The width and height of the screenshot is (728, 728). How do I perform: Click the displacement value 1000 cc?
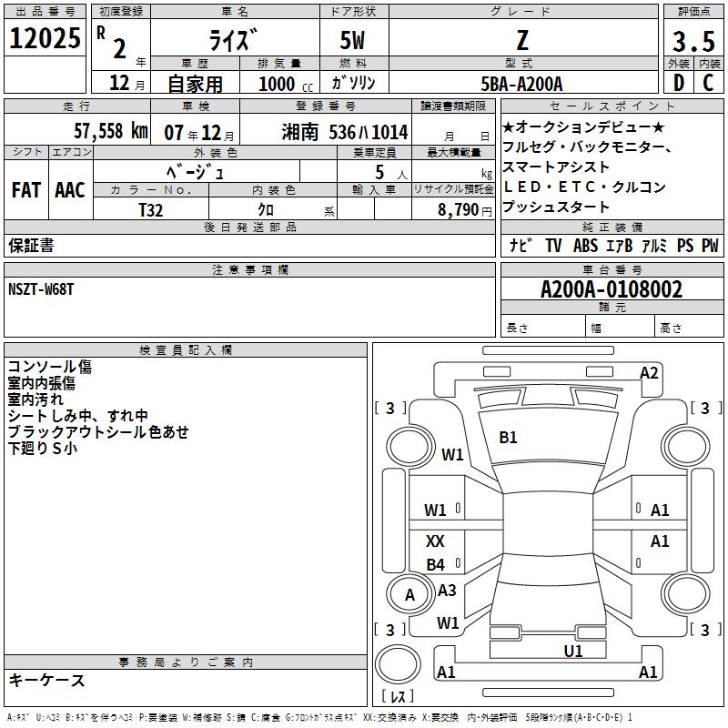click(x=286, y=85)
